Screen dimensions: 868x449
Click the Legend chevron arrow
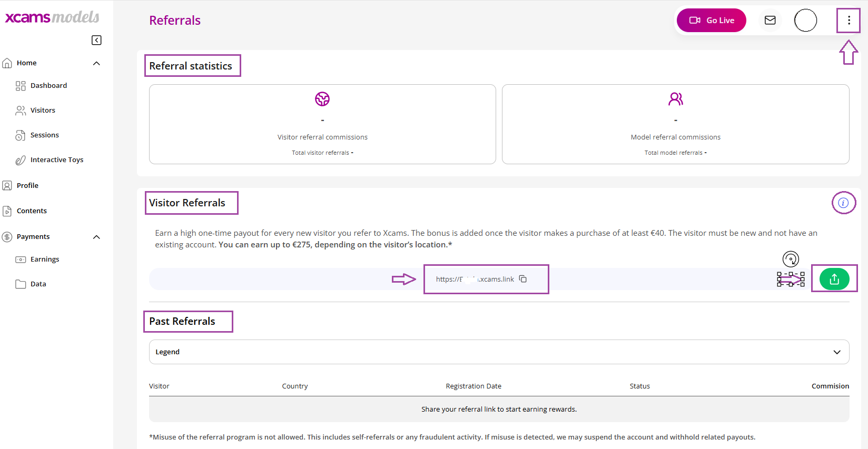pos(837,352)
